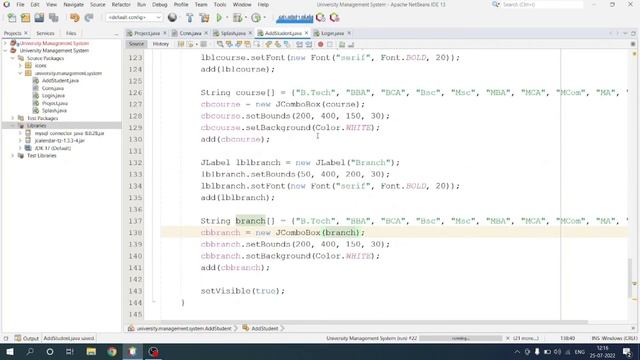Click the Source view button
This screenshot has width=640, height=360.
[136, 44]
